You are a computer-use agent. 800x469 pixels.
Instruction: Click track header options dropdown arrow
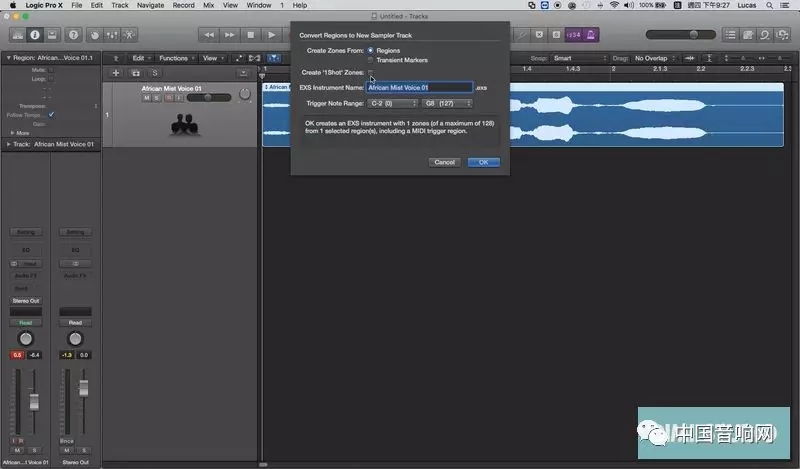pos(244,73)
